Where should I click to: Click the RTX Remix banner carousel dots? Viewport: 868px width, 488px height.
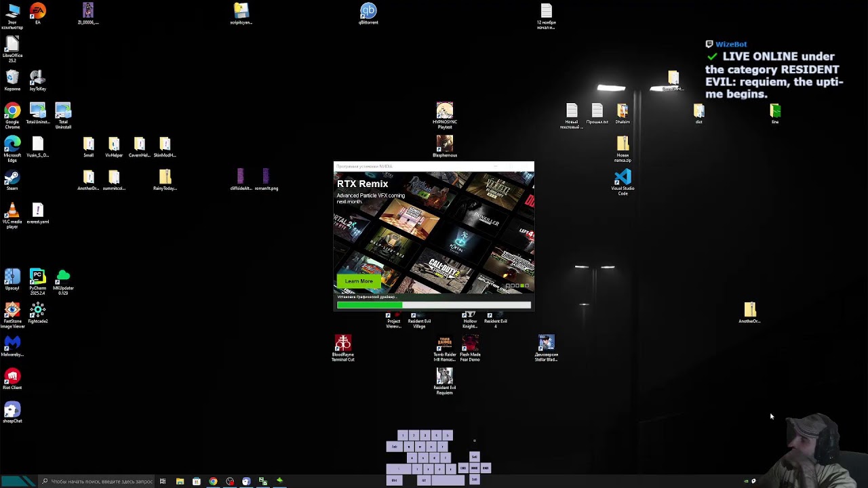point(517,285)
